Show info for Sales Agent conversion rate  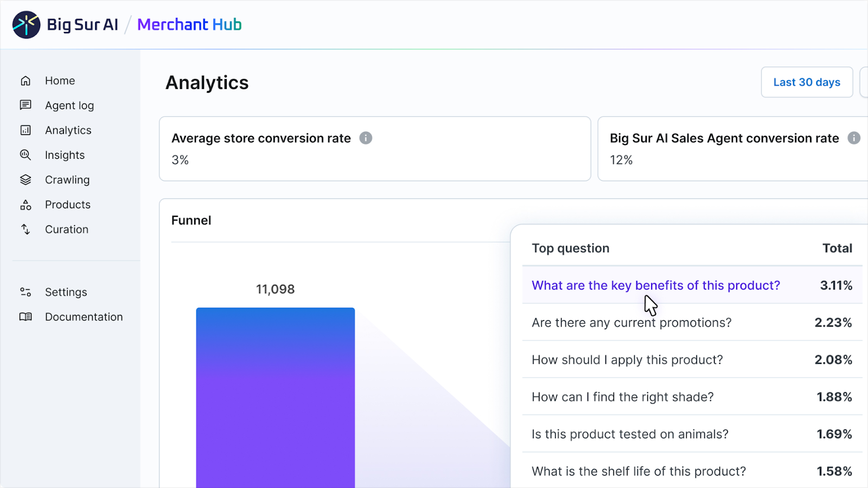tap(854, 138)
